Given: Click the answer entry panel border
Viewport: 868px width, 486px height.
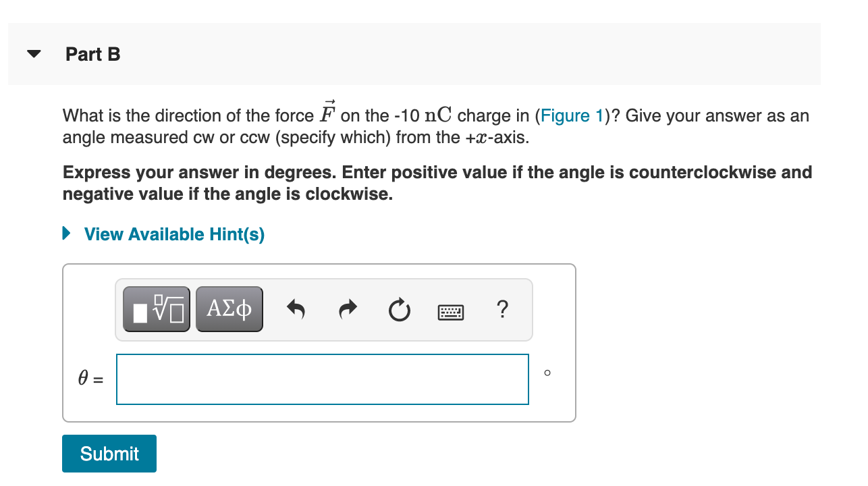Looking at the screenshot, I should (x=319, y=265).
